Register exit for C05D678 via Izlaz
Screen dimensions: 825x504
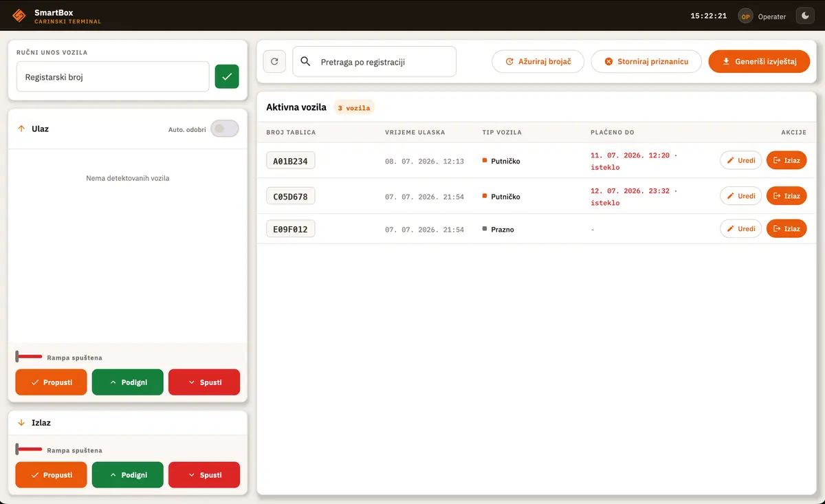pyautogui.click(x=786, y=196)
